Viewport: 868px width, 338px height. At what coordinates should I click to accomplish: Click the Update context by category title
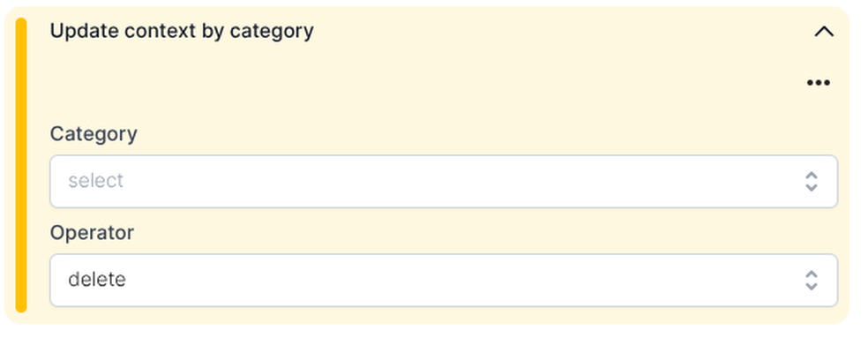(182, 31)
